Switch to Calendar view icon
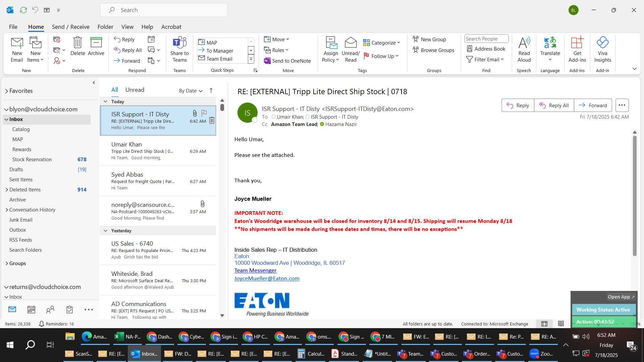The height and width of the screenshot is (362, 644). click(31, 310)
